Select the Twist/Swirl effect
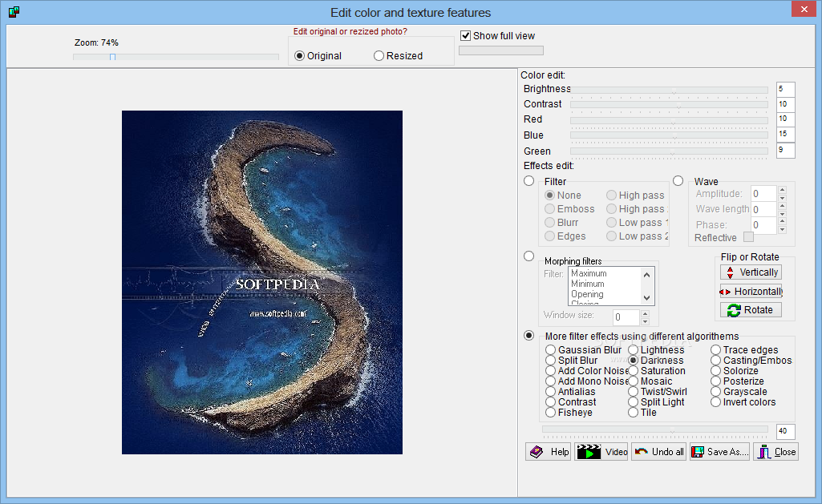 pos(633,391)
